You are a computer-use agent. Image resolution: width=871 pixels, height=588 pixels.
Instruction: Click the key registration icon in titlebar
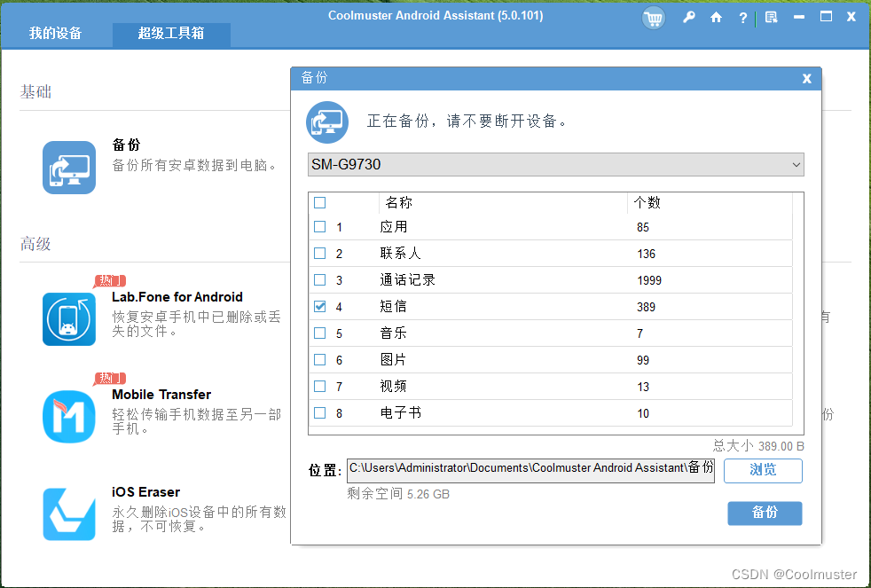(x=689, y=18)
